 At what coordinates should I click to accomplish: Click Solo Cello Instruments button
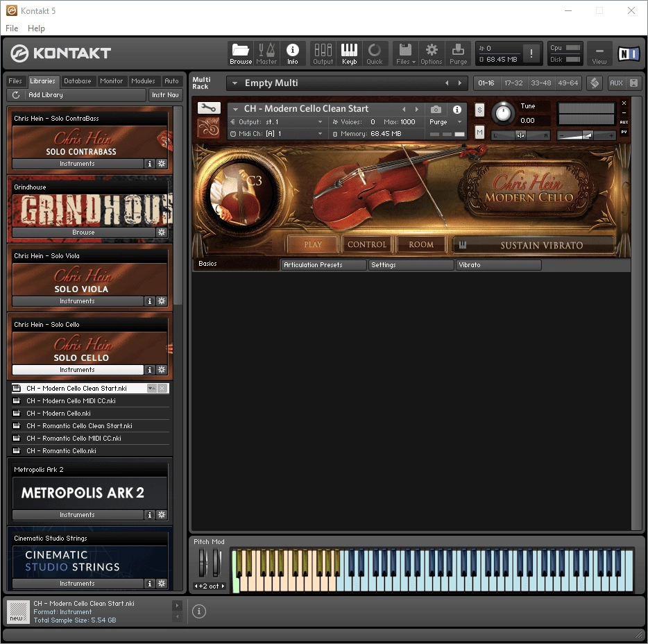click(x=77, y=369)
